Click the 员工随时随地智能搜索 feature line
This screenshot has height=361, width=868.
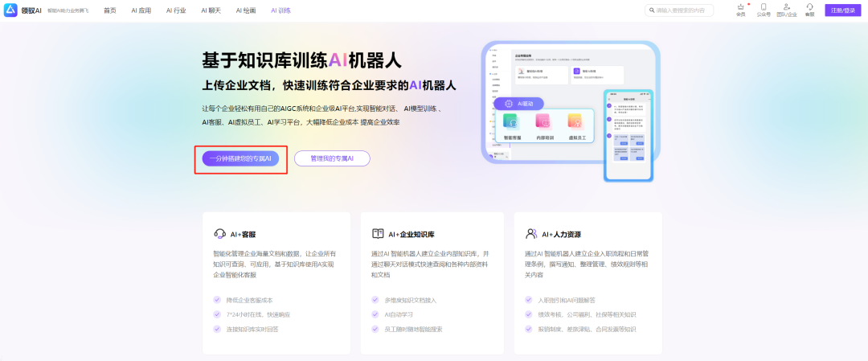coord(414,329)
